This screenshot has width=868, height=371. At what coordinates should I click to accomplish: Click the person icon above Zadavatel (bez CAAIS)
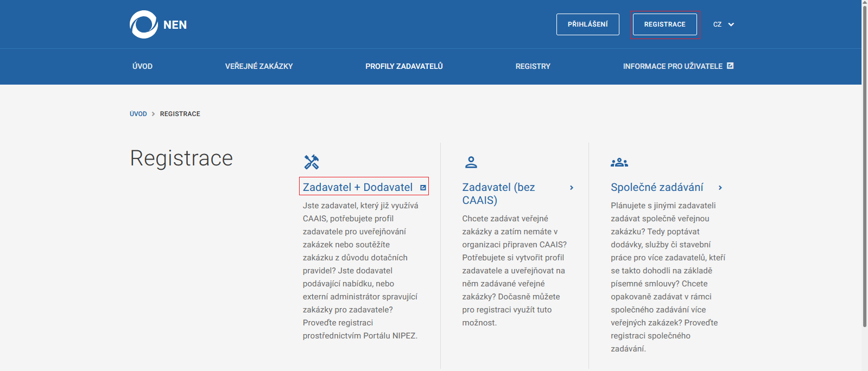coord(471,162)
